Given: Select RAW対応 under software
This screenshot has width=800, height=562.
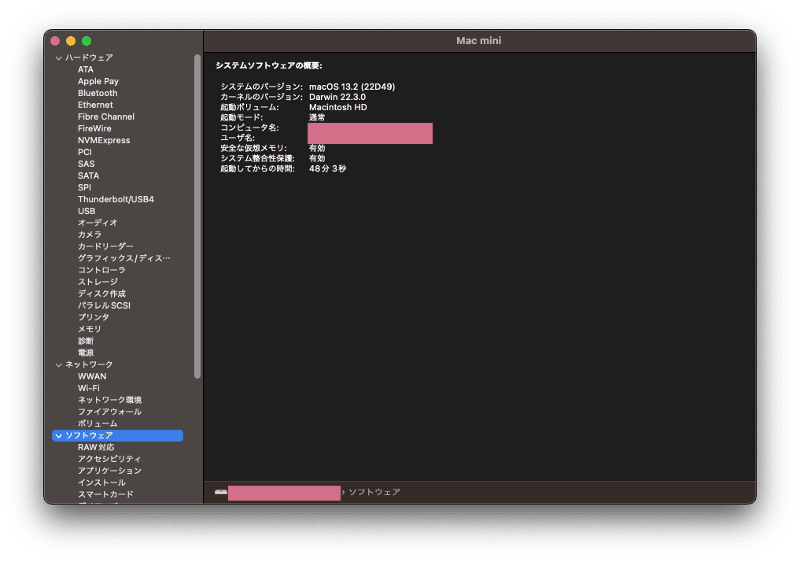Looking at the screenshot, I should (96, 447).
